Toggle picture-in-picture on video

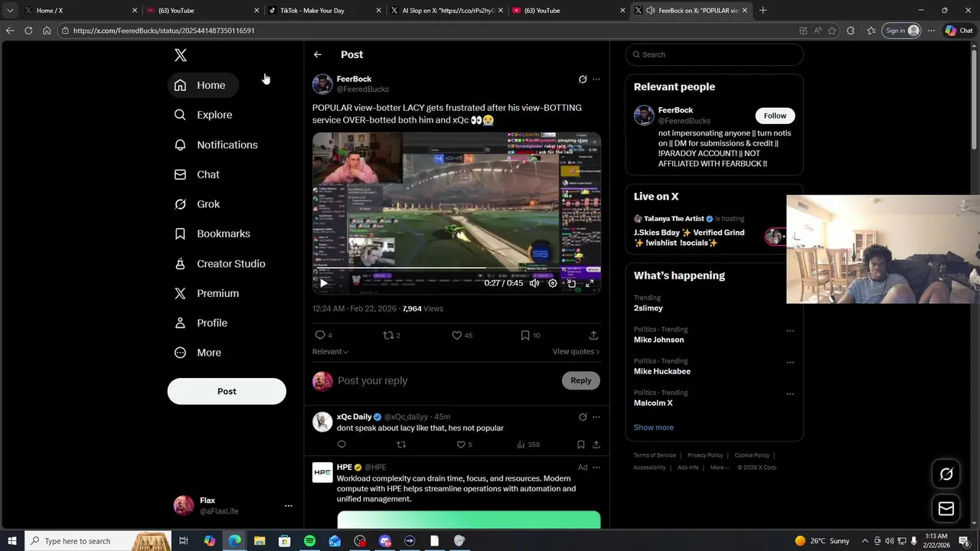click(571, 283)
